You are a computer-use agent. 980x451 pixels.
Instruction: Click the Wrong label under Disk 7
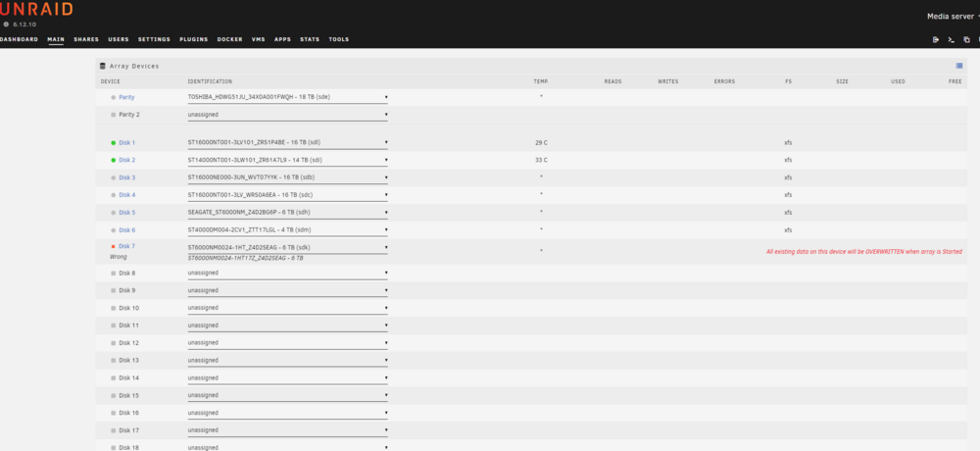(x=119, y=257)
